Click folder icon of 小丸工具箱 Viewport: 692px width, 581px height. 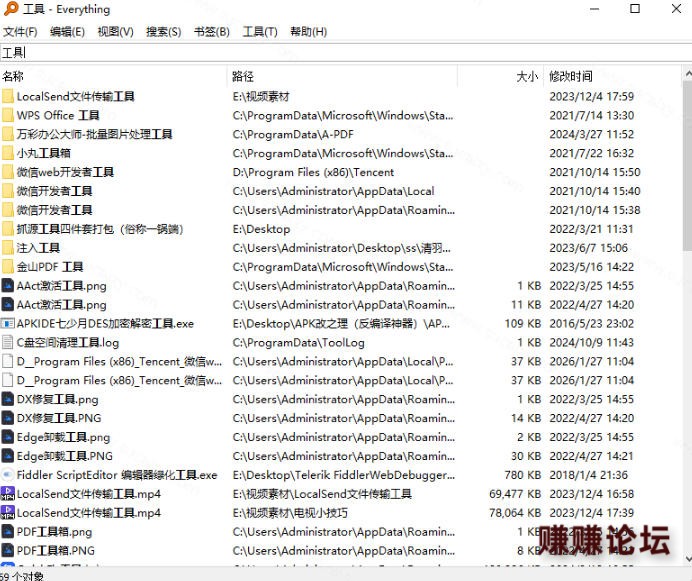8,153
